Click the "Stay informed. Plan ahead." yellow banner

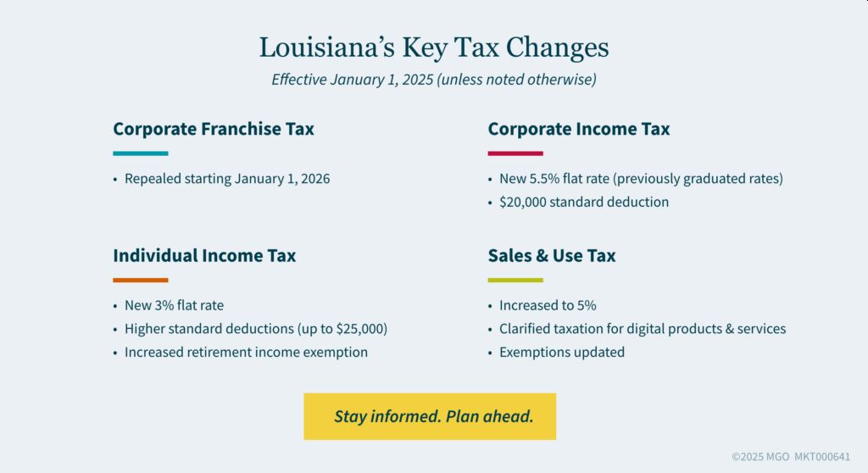(430, 416)
